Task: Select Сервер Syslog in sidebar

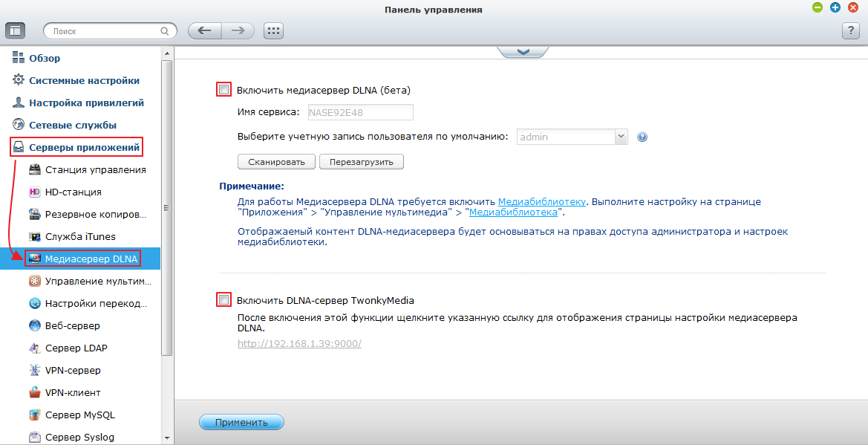Action: [80, 437]
